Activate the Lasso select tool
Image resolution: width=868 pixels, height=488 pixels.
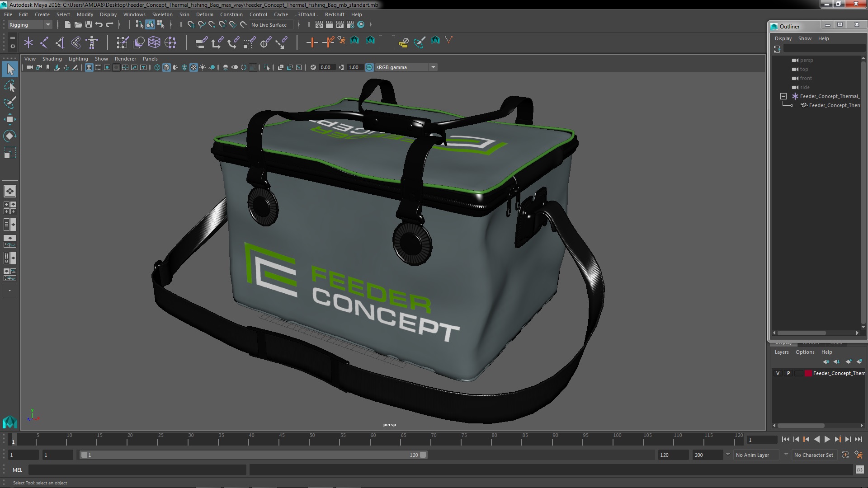pos(10,86)
